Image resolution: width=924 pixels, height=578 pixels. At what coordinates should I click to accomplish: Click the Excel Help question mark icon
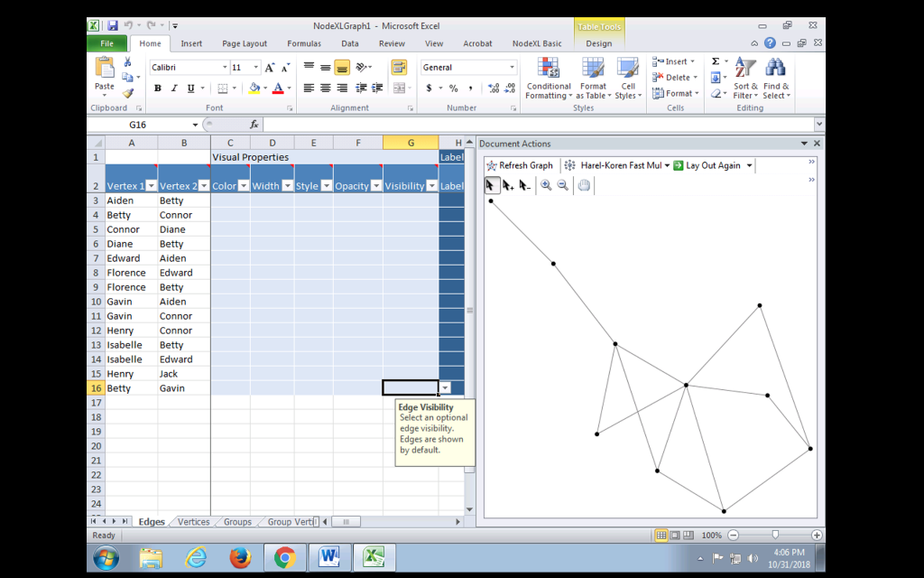tap(770, 43)
